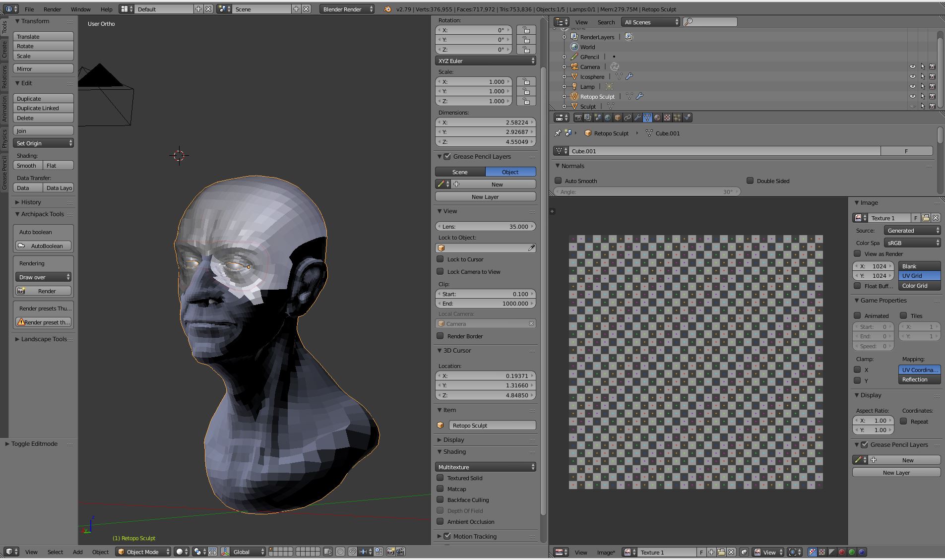
Task: Open the Multitexture shading dropdown
Action: (x=485, y=467)
